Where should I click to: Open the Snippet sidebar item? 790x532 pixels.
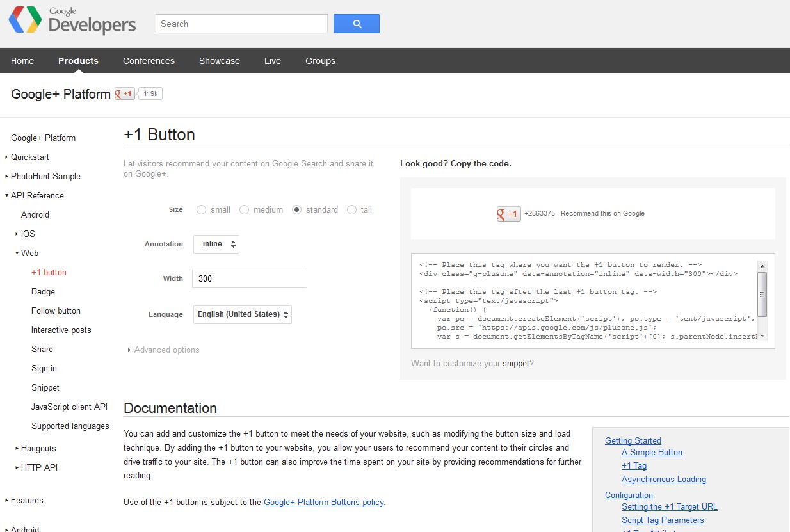pos(45,388)
